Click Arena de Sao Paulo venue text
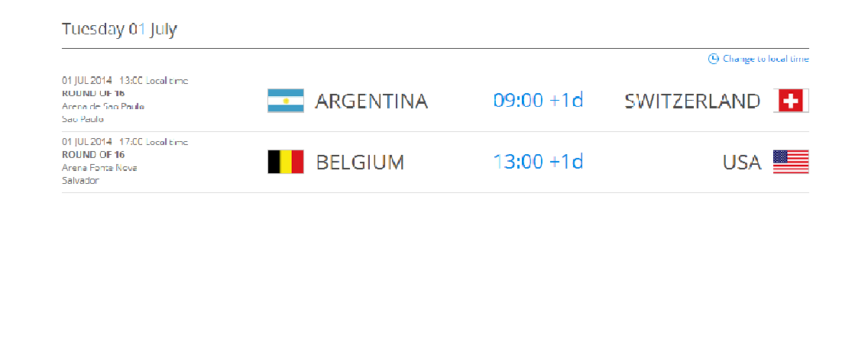This screenshot has width=868, height=351. [103, 106]
